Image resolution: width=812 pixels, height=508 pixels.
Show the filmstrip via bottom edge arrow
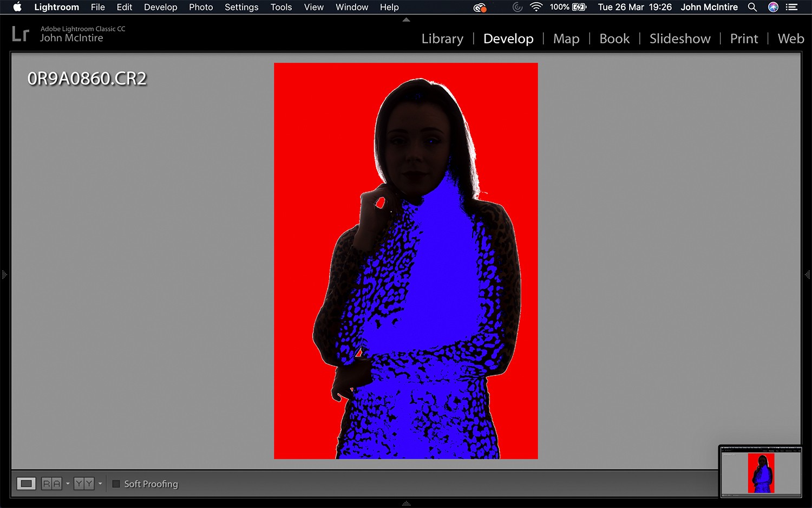[406, 504]
